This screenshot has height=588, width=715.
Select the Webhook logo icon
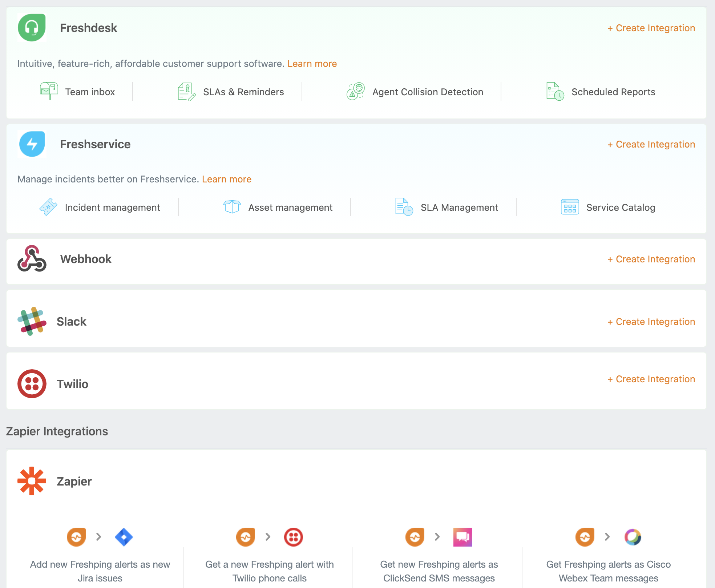(32, 258)
